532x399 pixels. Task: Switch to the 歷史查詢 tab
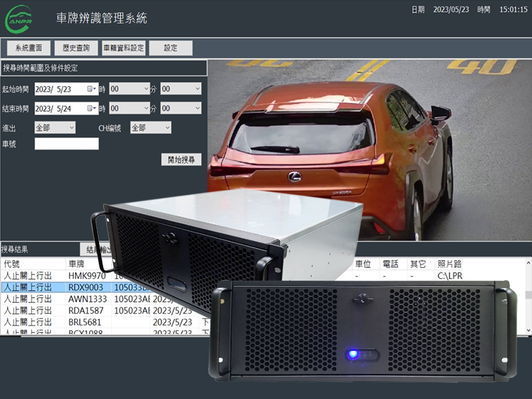(76, 48)
